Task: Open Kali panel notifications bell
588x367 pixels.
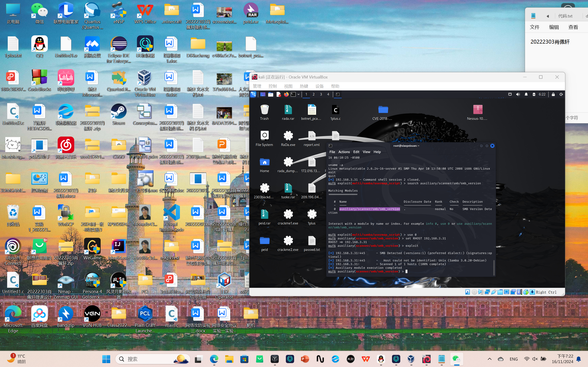Action: pos(526,94)
